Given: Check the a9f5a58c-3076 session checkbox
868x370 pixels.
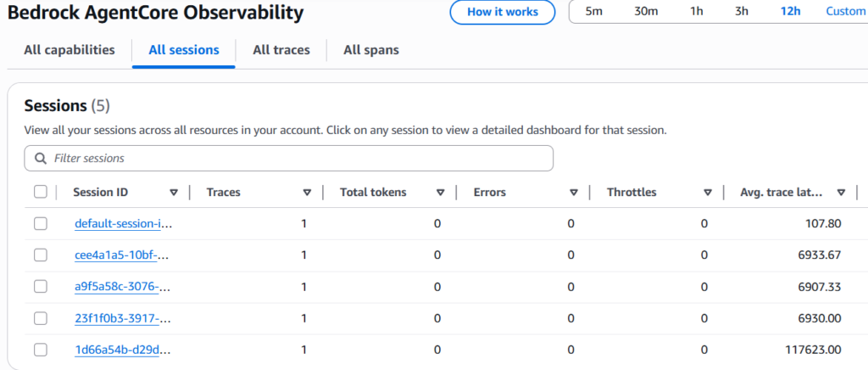Looking at the screenshot, I should [x=41, y=287].
